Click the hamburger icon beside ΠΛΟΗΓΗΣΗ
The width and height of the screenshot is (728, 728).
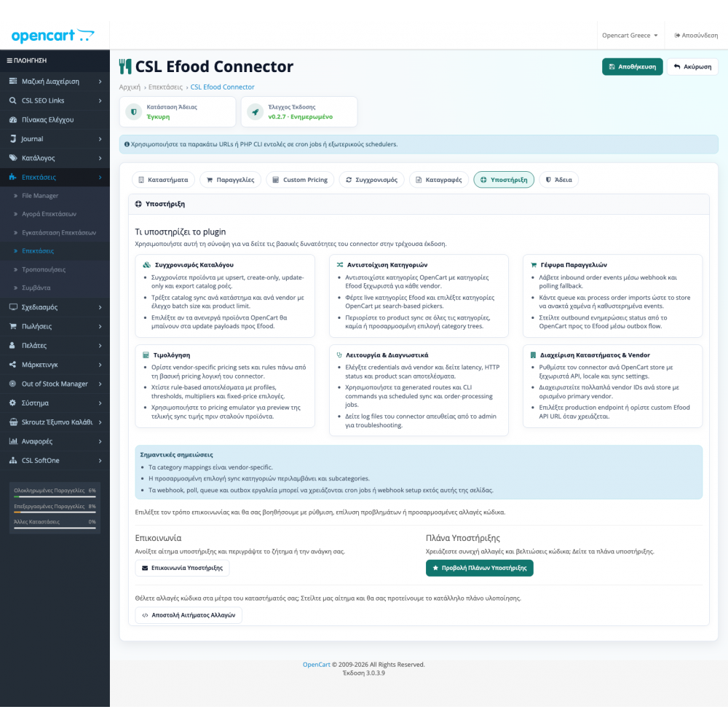point(9,60)
